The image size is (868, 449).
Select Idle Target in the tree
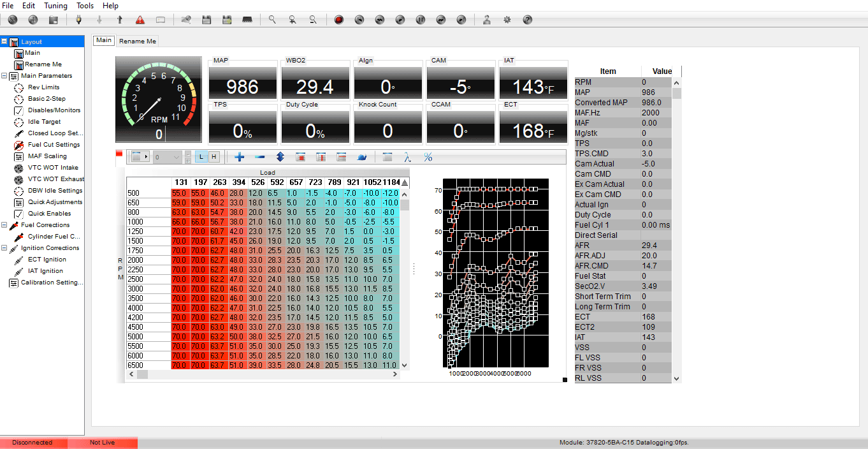44,122
